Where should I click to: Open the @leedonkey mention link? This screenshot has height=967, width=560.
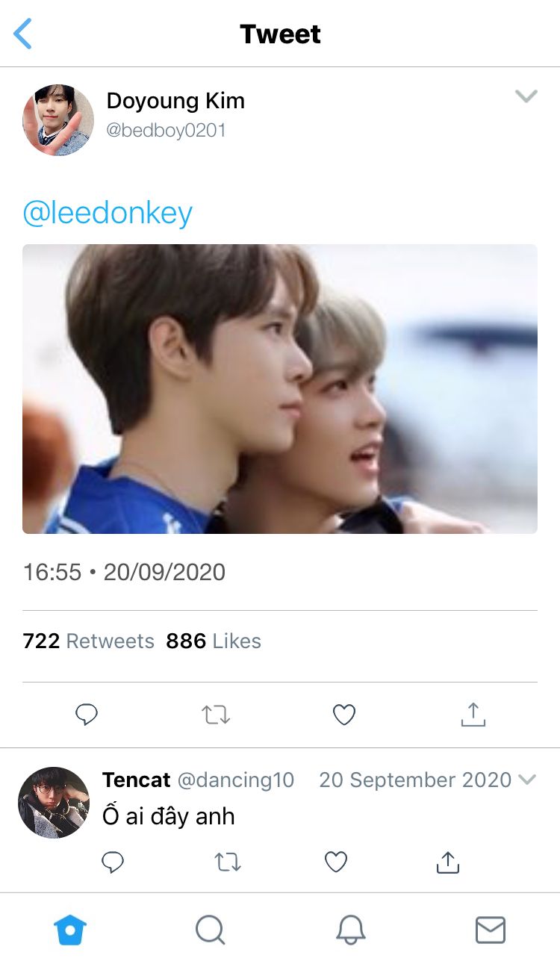tap(108, 213)
